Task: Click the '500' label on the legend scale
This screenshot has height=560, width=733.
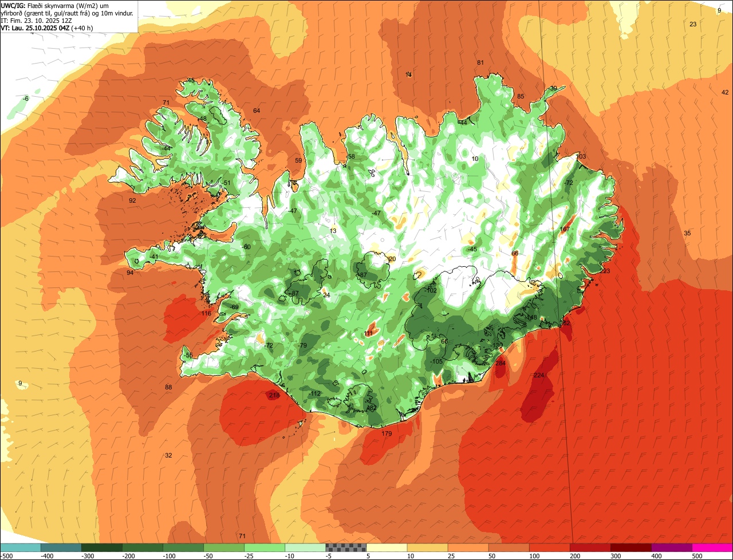Action: click(696, 555)
